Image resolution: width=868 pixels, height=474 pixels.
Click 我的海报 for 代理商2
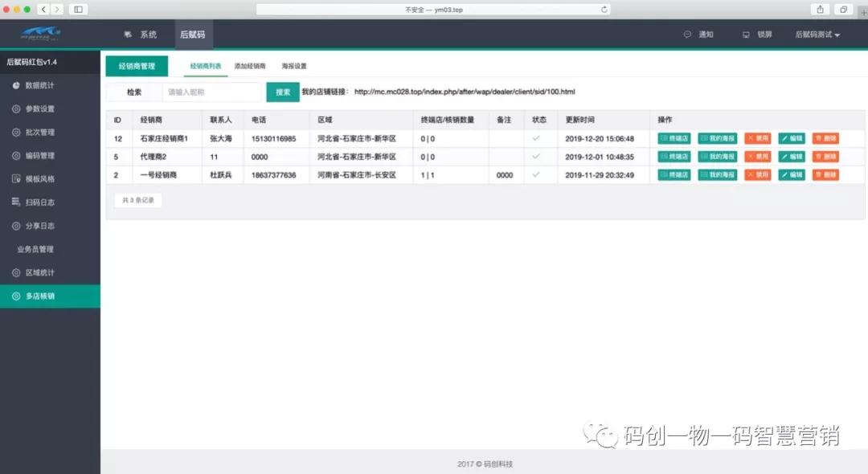click(x=718, y=157)
